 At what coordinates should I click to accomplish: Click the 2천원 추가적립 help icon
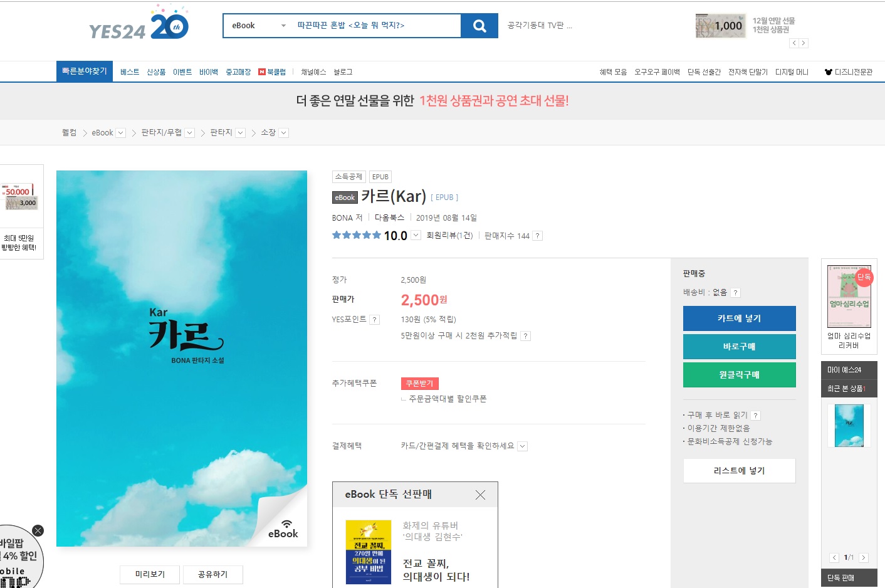tap(526, 336)
